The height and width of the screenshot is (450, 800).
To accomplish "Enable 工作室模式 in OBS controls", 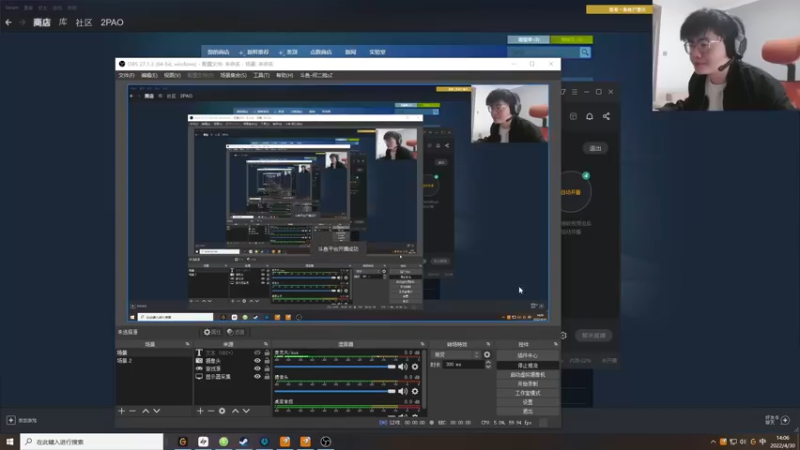I will (528, 393).
